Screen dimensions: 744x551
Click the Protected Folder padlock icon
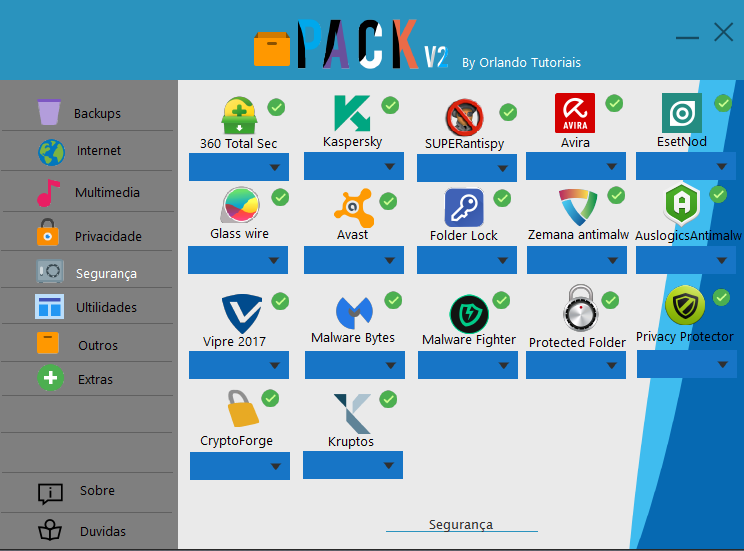(580, 308)
